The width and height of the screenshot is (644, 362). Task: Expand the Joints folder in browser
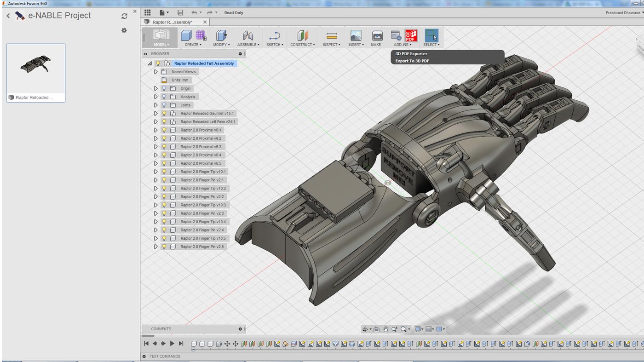156,105
